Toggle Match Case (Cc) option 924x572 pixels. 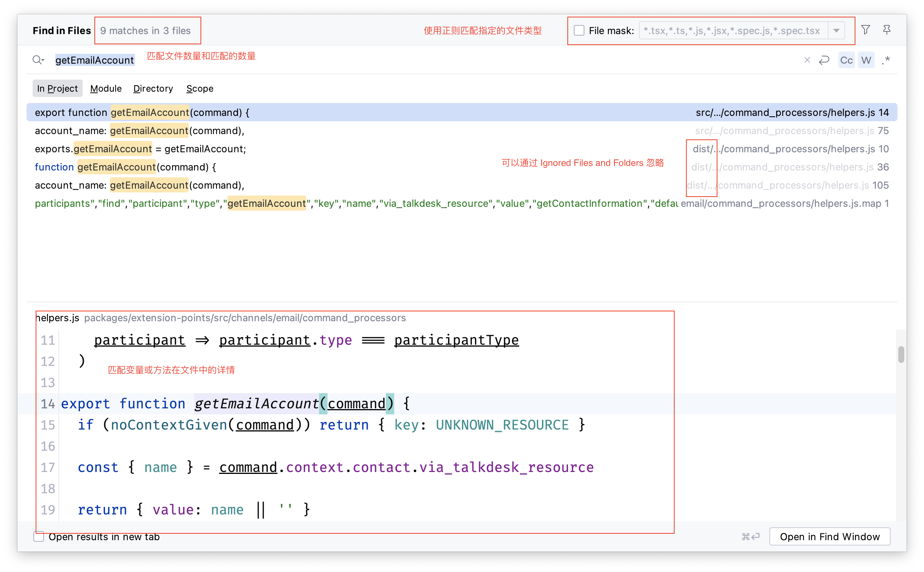[x=846, y=60]
